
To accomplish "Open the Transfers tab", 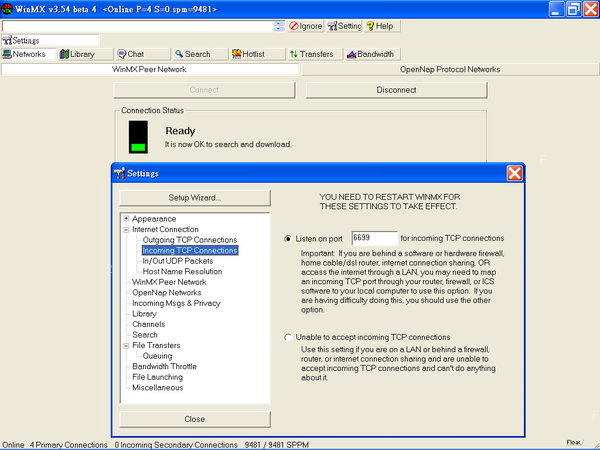I will 316,54.
